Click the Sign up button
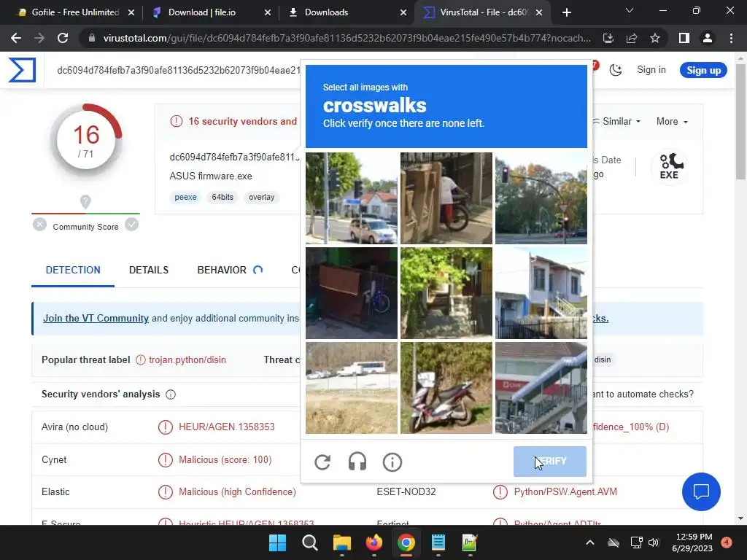This screenshot has width=747, height=560. tap(703, 70)
